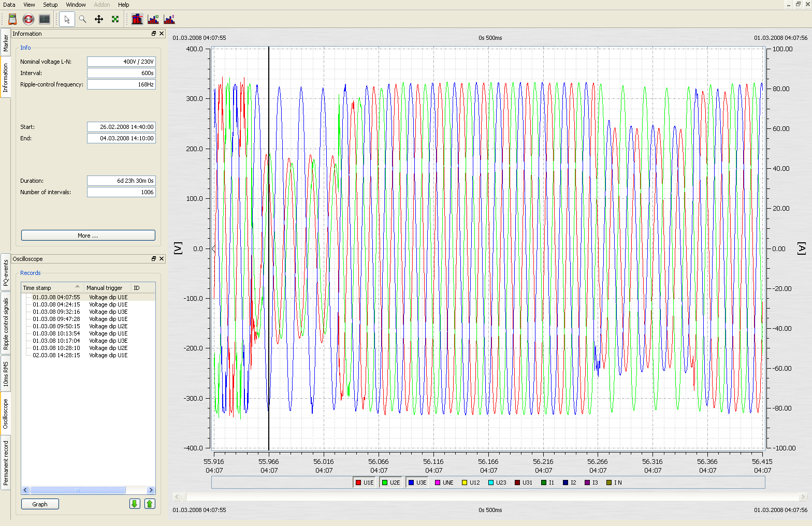Sort records by Time stamp column
Viewport: 812px width, 526px height.
click(52, 288)
